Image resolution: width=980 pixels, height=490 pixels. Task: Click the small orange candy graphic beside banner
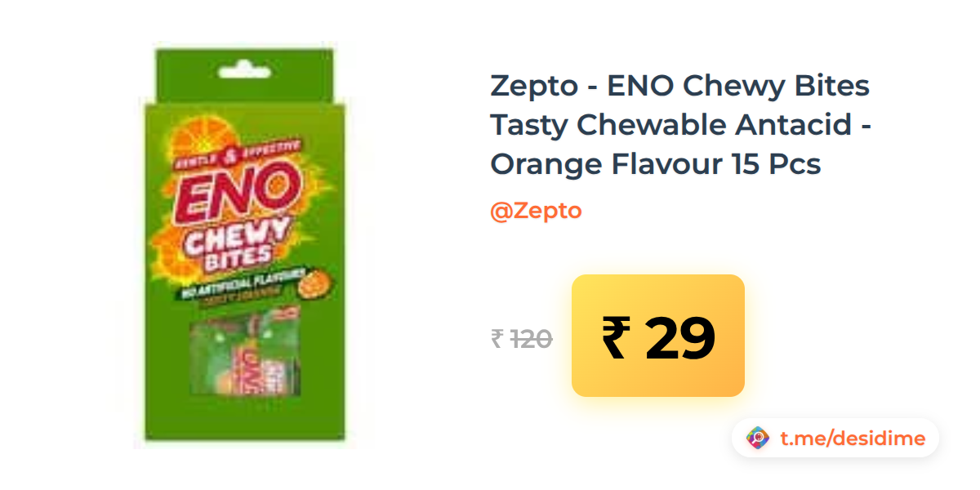314,283
